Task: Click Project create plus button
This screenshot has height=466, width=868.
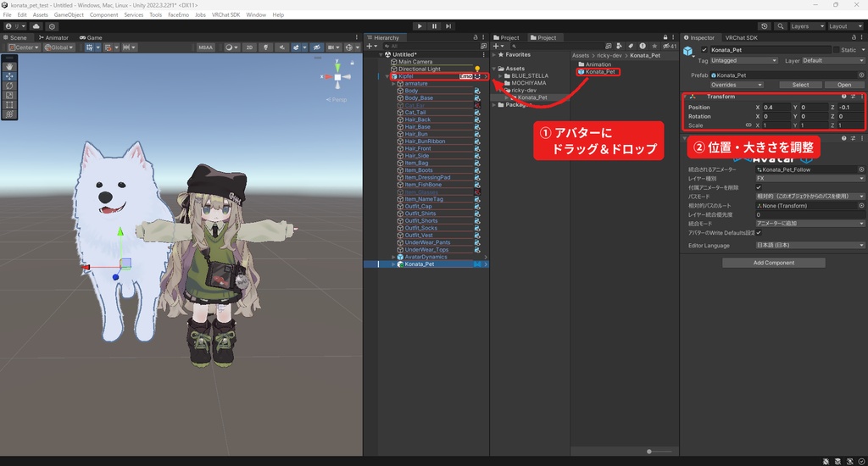Action: click(x=498, y=47)
